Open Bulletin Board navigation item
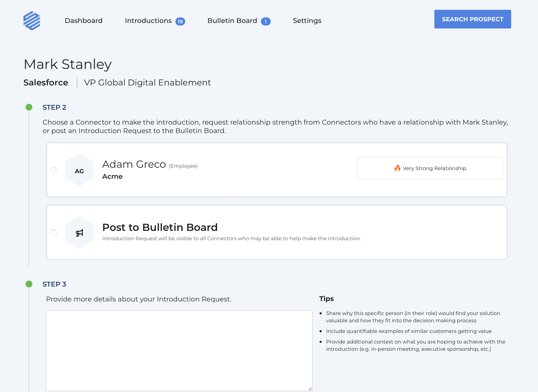Image resolution: width=538 pixels, height=392 pixels. (x=232, y=21)
